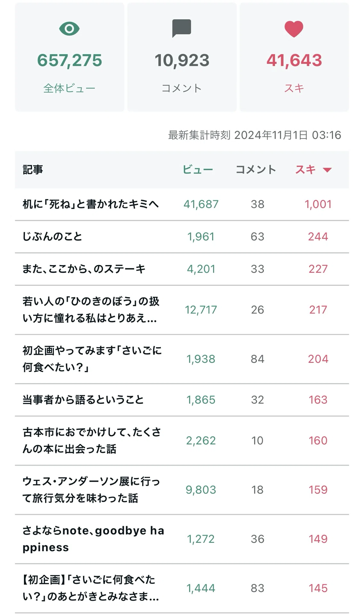Screen dimensions: 364x616
Task: Sort the table by コメント column header
Action: coord(256,170)
